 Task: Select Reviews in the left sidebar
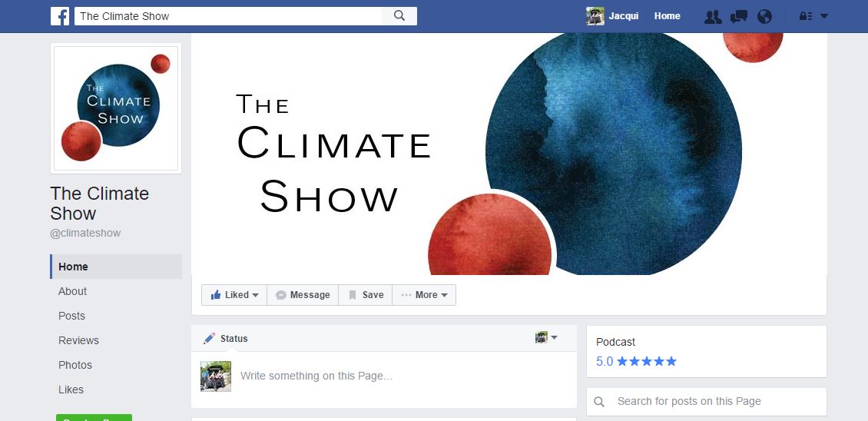78,340
